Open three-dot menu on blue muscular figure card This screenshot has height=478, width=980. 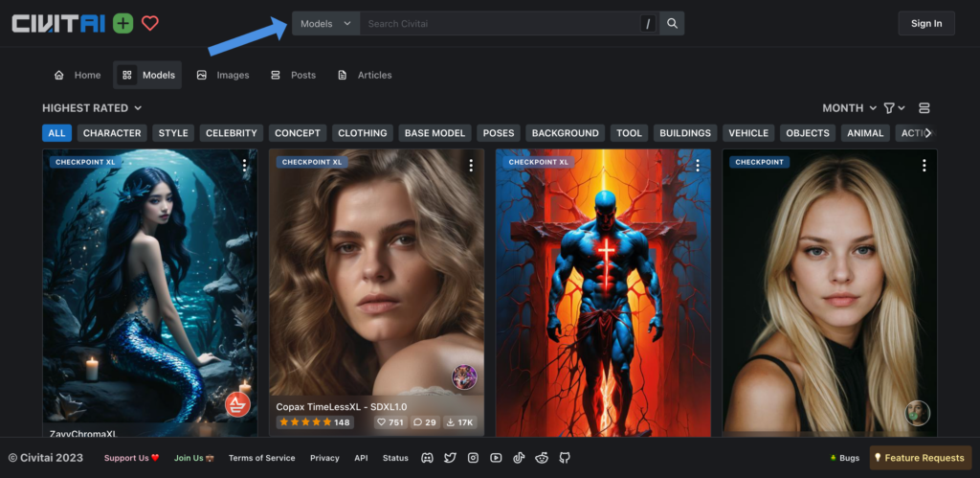coord(698,165)
